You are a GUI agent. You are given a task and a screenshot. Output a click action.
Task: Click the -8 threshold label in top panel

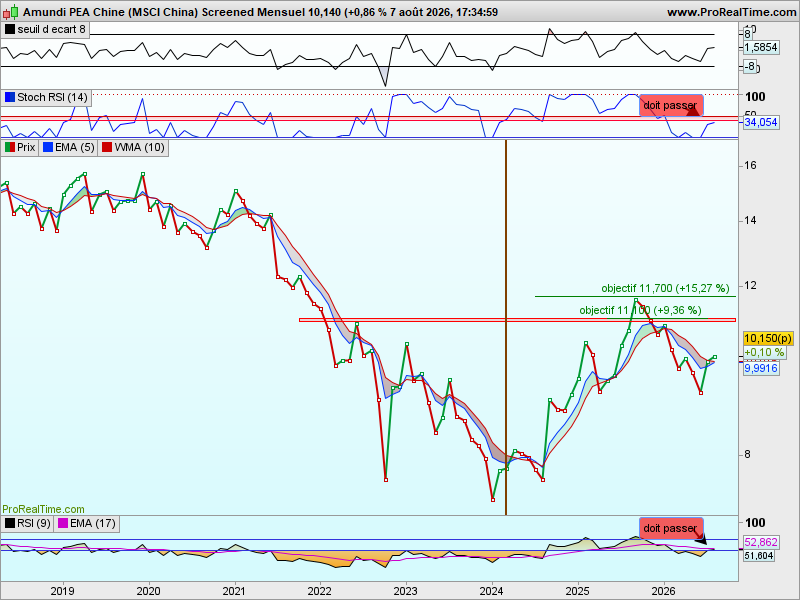click(749, 66)
